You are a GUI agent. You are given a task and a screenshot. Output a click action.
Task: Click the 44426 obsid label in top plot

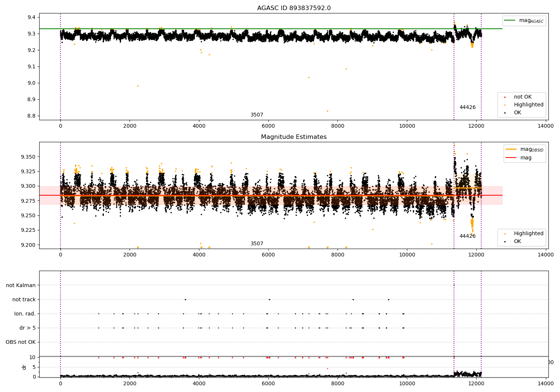pos(467,108)
